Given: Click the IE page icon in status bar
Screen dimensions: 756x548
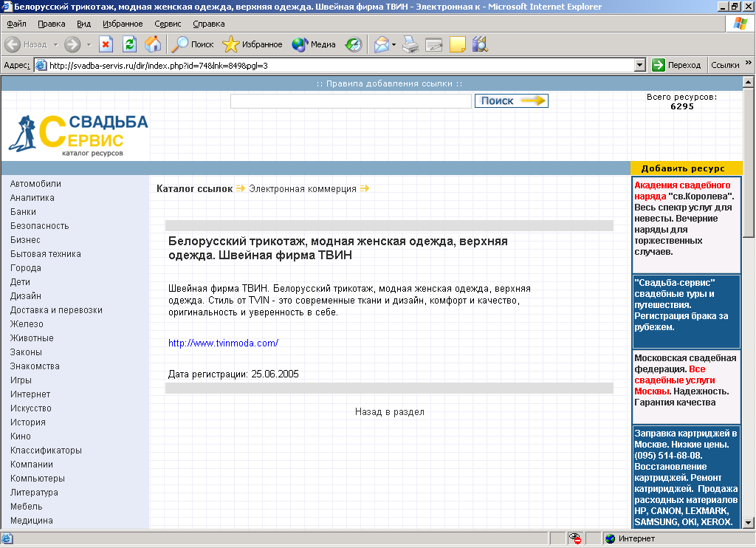Looking at the screenshot, I should [x=7, y=538].
